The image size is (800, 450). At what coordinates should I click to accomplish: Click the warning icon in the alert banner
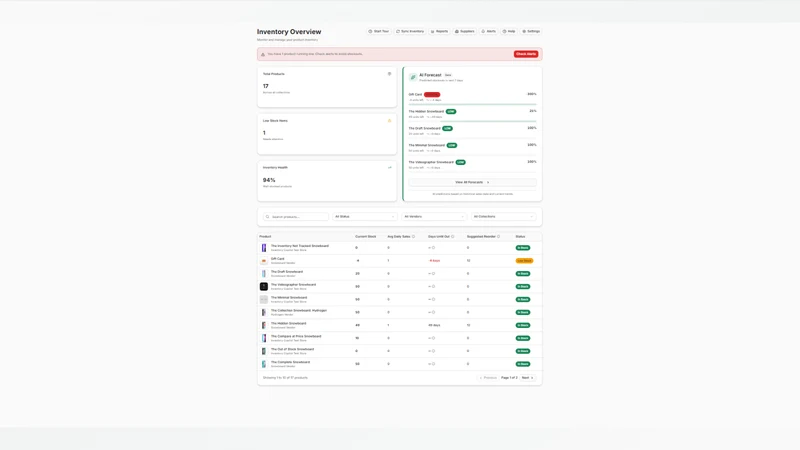263,54
